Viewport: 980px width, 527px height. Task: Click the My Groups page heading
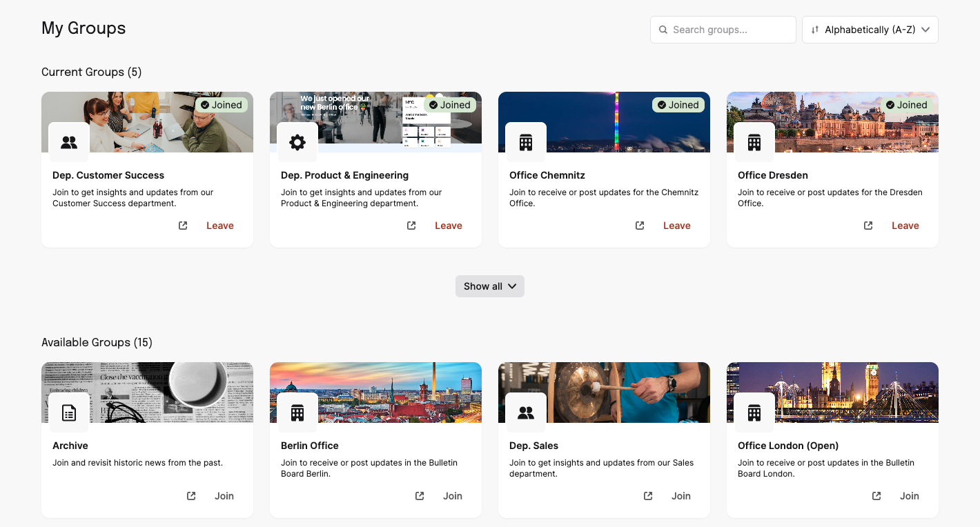point(84,28)
